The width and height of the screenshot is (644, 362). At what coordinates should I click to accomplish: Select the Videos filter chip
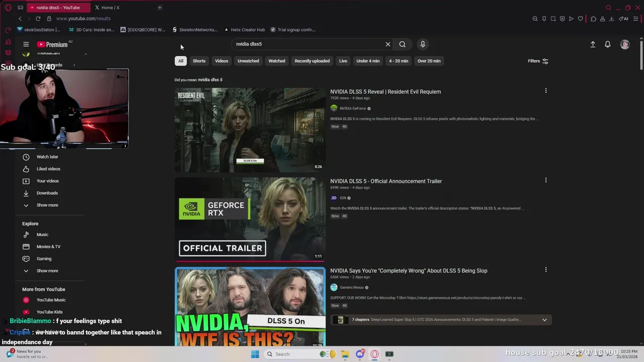pyautogui.click(x=221, y=61)
